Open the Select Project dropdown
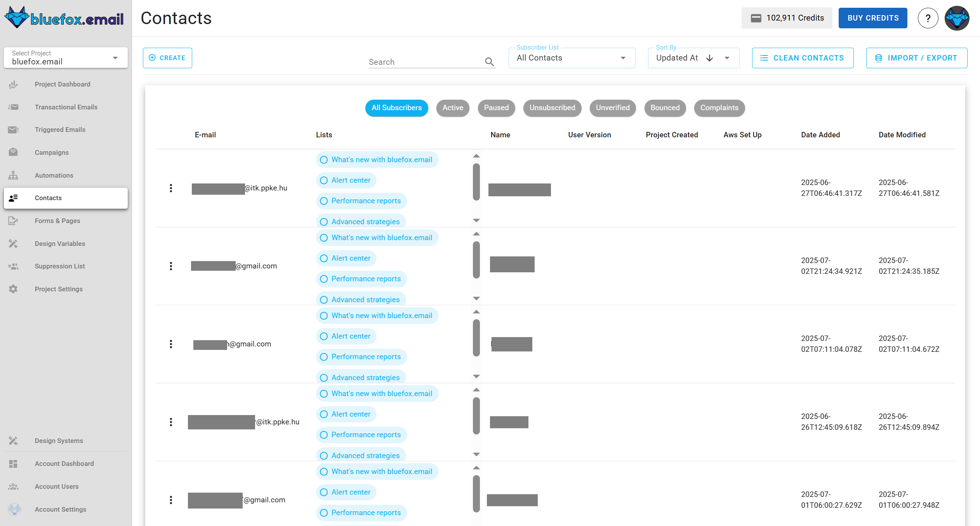This screenshot has width=980, height=526. pyautogui.click(x=66, y=58)
